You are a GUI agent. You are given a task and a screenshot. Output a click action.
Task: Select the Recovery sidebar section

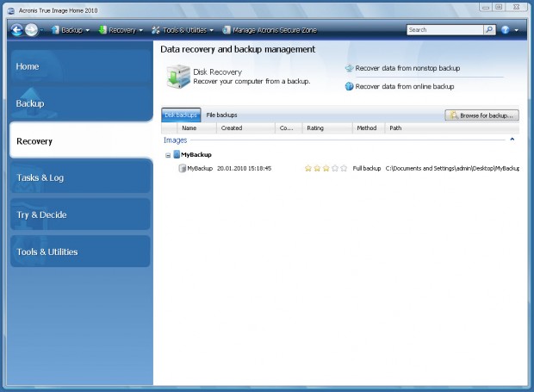[x=81, y=140]
